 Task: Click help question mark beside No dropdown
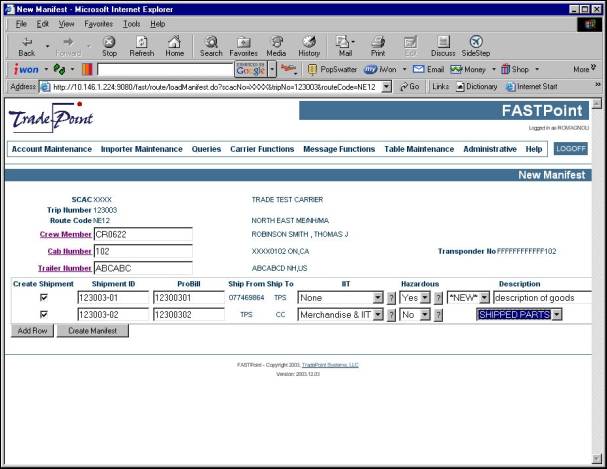438,315
